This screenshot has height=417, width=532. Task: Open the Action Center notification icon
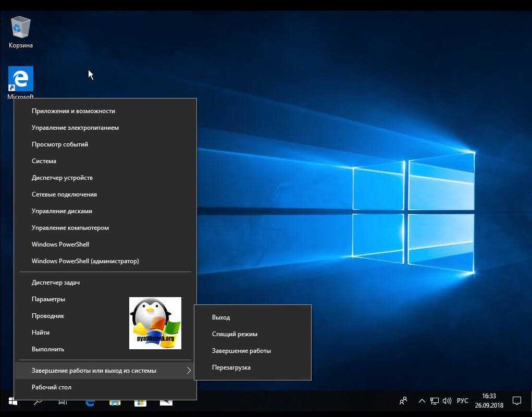[517, 401]
